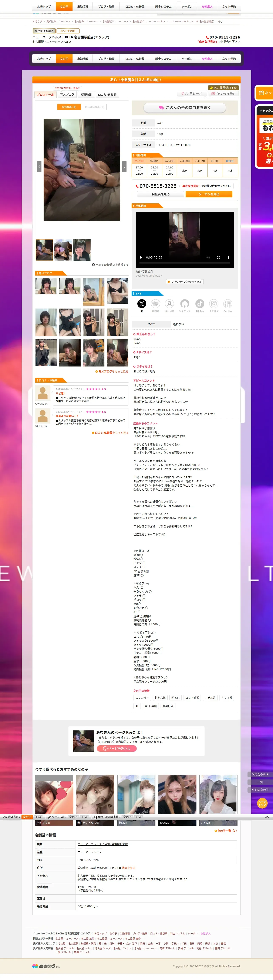Click the スレンダー feature tag
The width and height of the screenshot is (273, 980).
pos(142,698)
